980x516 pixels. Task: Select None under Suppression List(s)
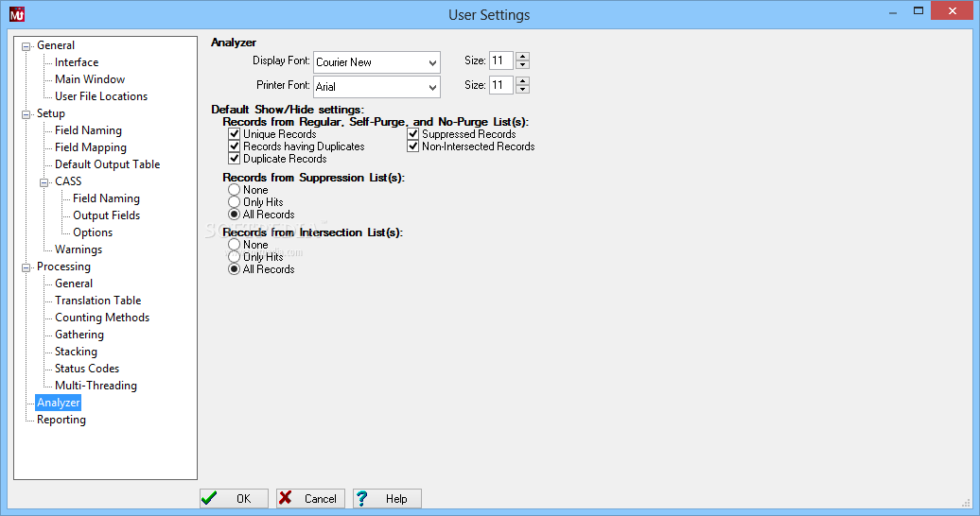(234, 189)
